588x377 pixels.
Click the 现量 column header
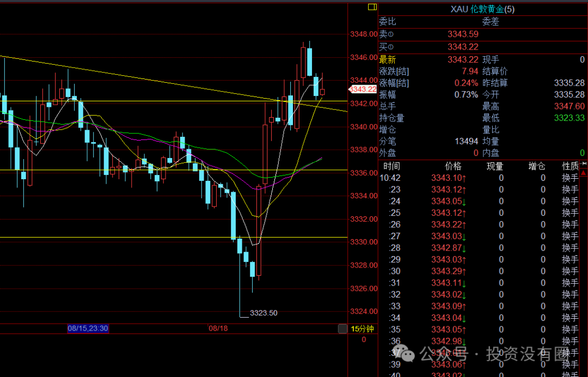coord(494,166)
